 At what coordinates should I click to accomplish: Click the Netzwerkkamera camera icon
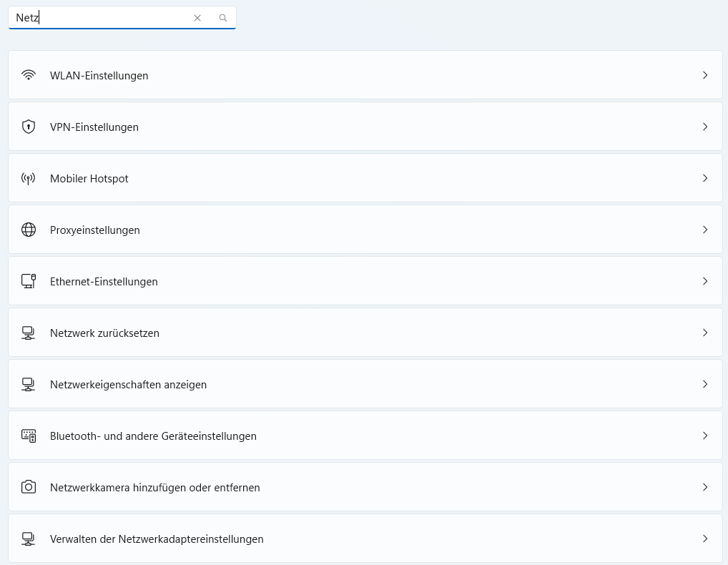(29, 487)
